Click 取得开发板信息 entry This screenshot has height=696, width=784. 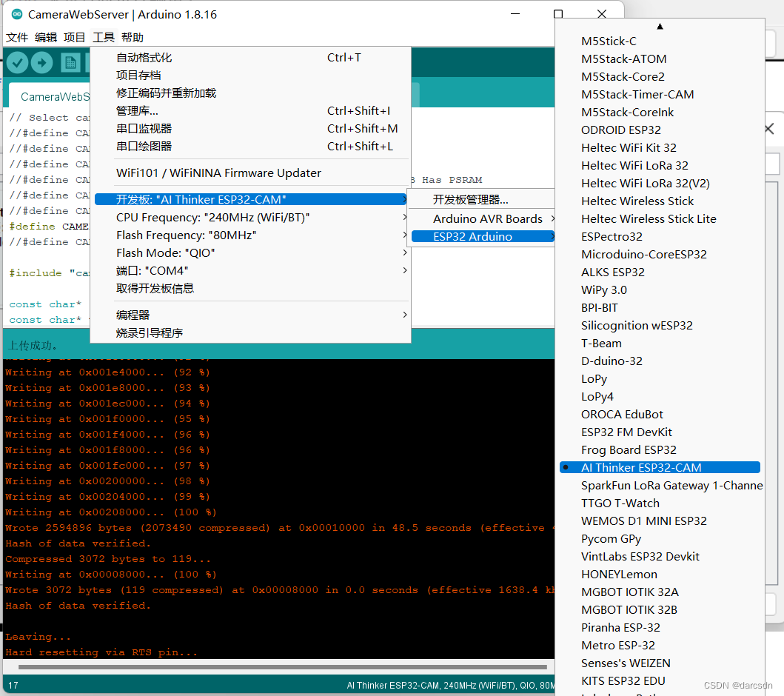coord(250,289)
